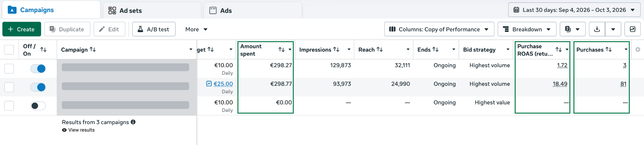Sort by Purchases arrows
Image resolution: width=644 pixels, height=145 pixels.
(609, 50)
